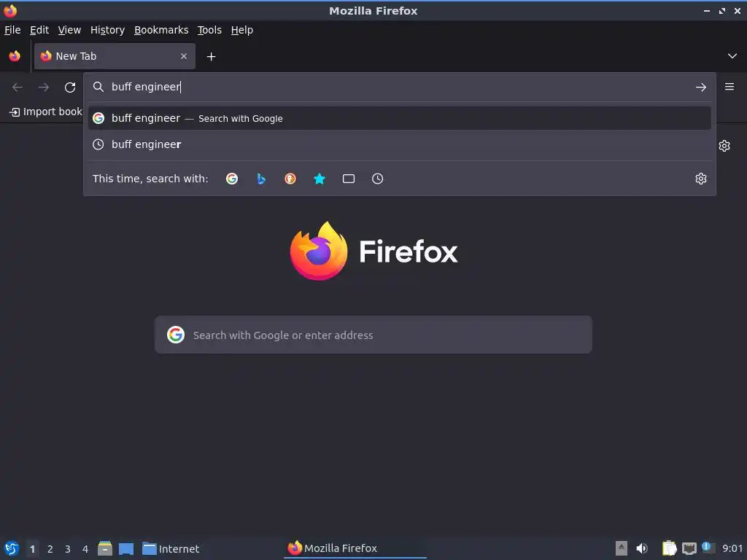Screen dimensions: 747x560
Task: Open the system start menu icon
Action: click(x=12, y=548)
